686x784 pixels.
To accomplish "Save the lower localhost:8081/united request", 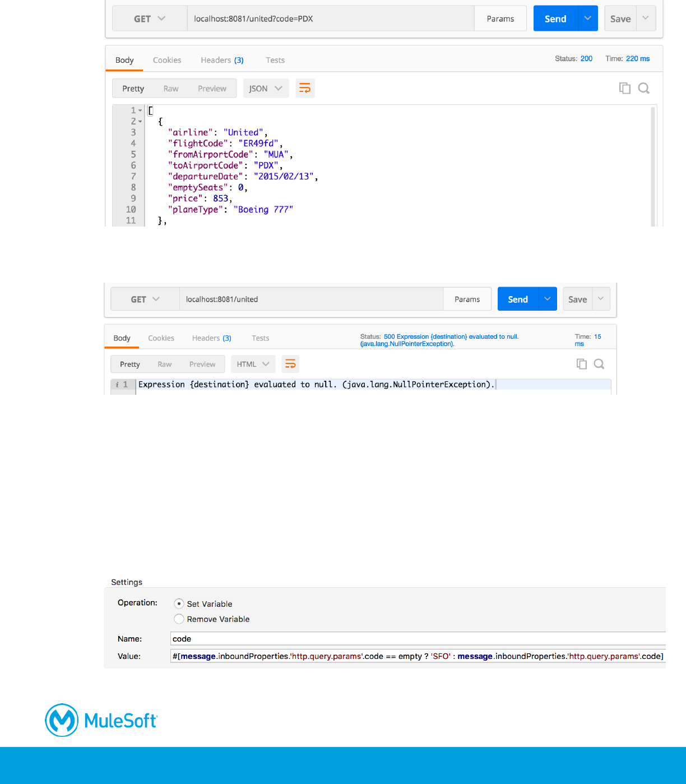I will pyautogui.click(x=577, y=299).
